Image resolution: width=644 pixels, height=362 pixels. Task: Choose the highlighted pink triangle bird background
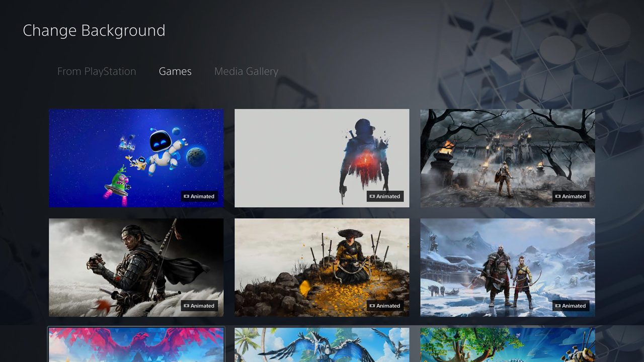click(136, 344)
